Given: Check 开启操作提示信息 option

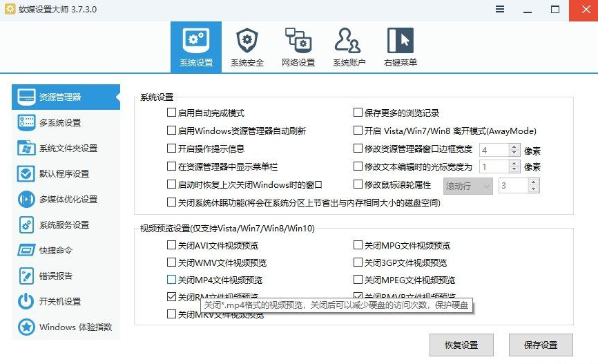Looking at the screenshot, I should point(171,149).
